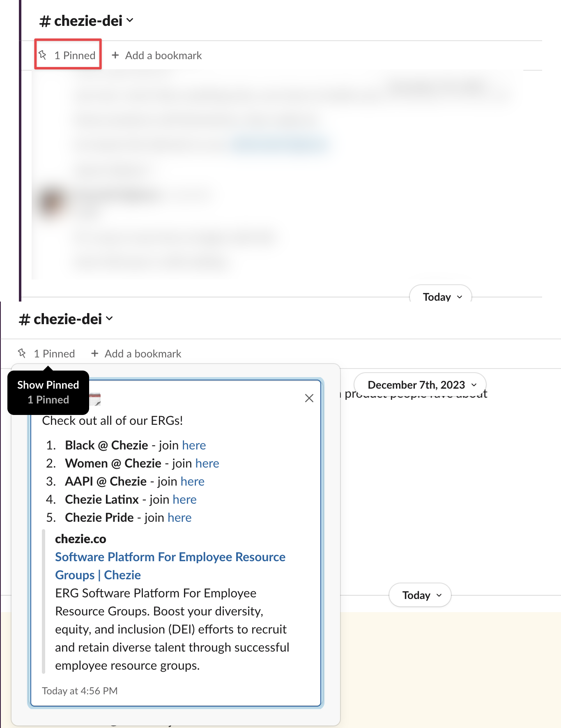Expand the chezie-dei channel menu in upper screenshot
The width and height of the screenshot is (561, 728).
pos(86,21)
